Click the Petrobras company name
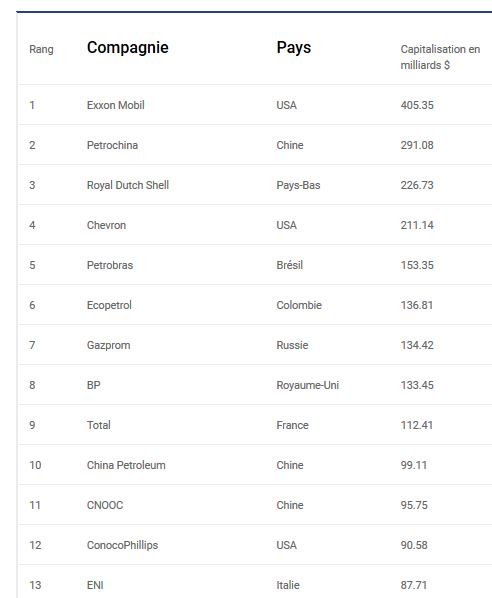The height and width of the screenshot is (598, 492). [x=110, y=265]
